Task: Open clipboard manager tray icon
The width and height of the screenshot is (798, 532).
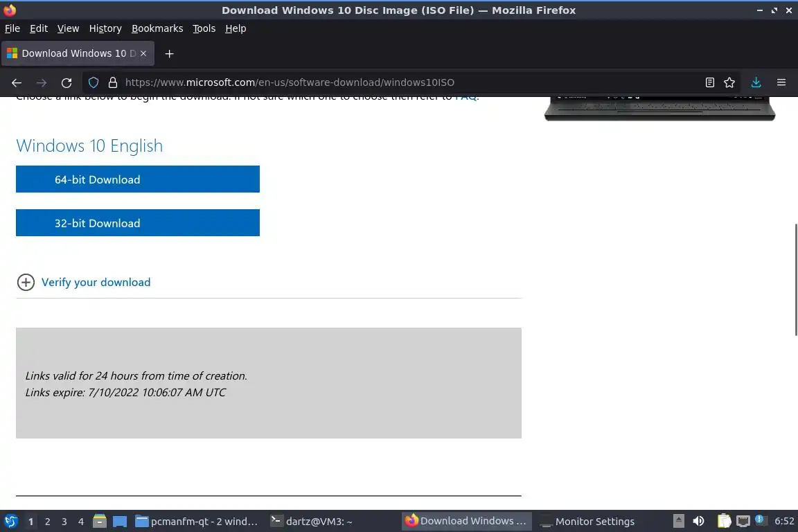Action: (x=724, y=522)
